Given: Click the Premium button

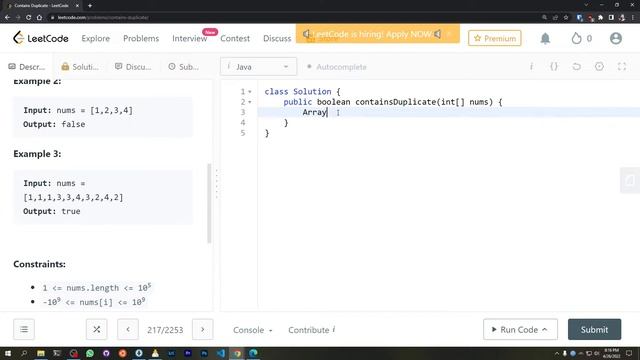Looking at the screenshot, I should (x=495, y=38).
